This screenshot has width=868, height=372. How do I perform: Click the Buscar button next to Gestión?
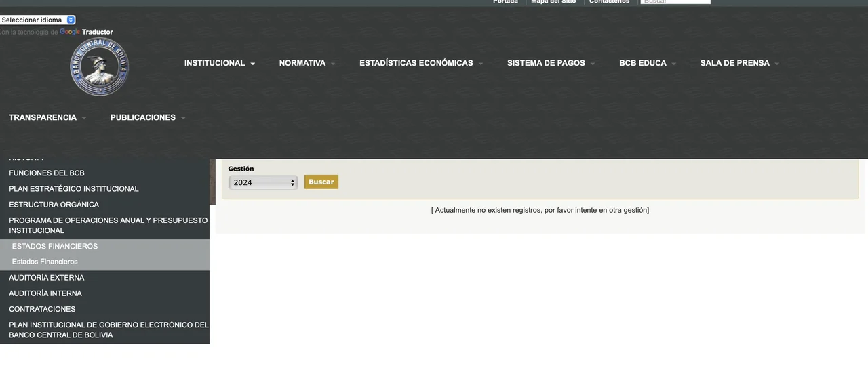(x=321, y=182)
